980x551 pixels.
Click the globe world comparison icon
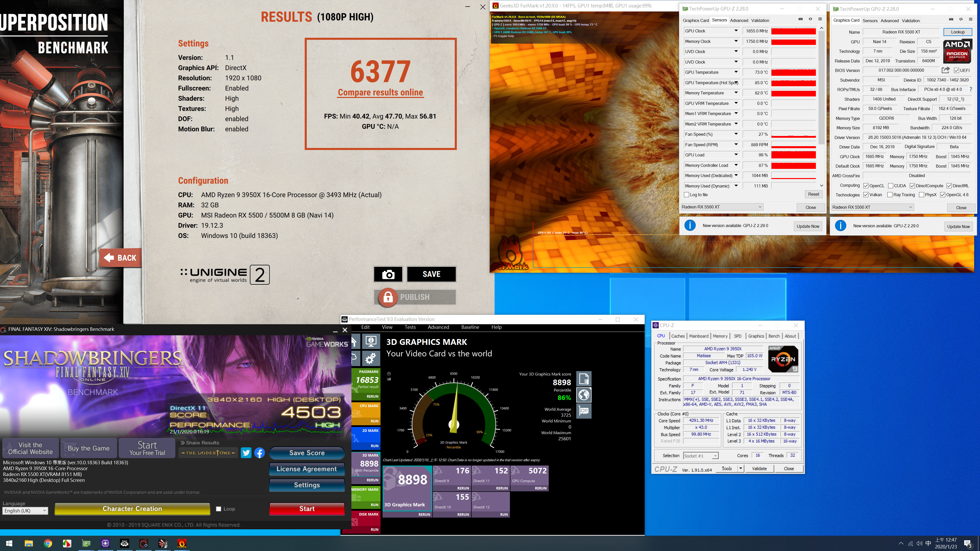tap(584, 395)
